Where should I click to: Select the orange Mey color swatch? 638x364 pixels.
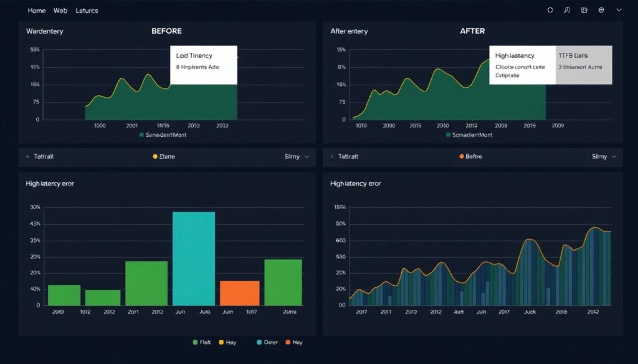click(288, 342)
